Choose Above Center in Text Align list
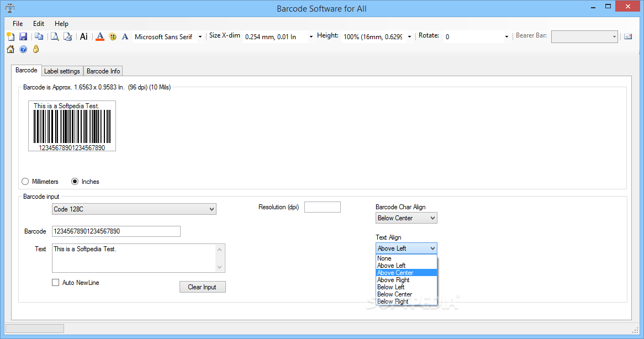Viewport: 644px width, 339px height. tap(407, 273)
